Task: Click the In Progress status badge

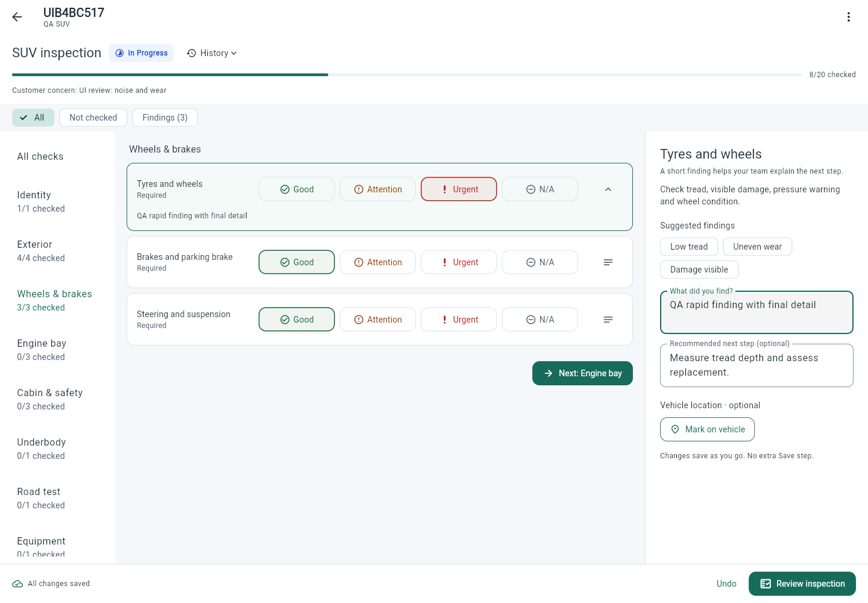Action: 141,53
